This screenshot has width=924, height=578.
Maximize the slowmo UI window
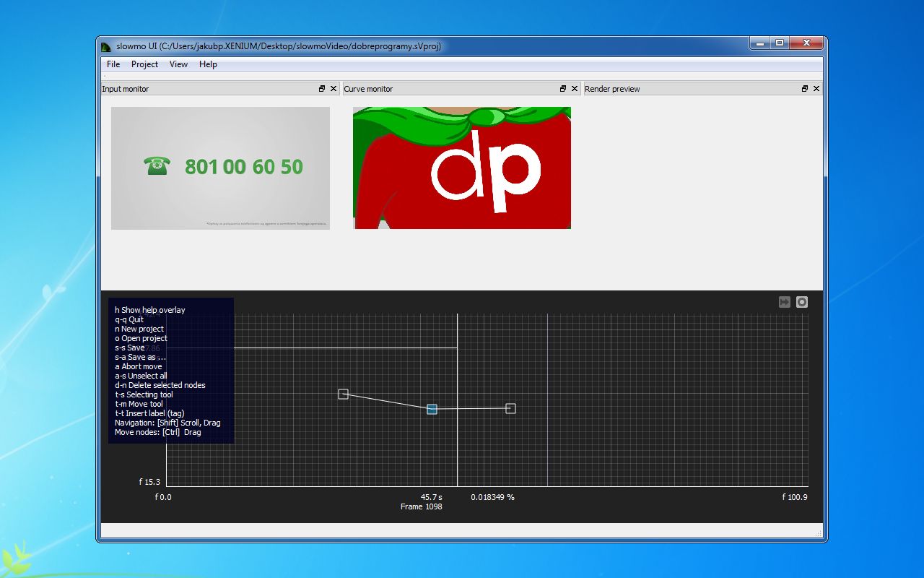coord(780,43)
